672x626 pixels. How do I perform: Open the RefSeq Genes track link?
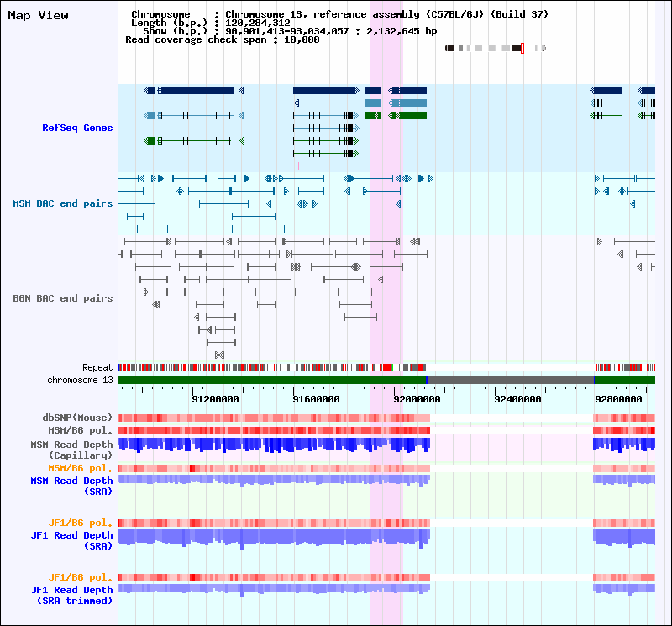(x=77, y=128)
